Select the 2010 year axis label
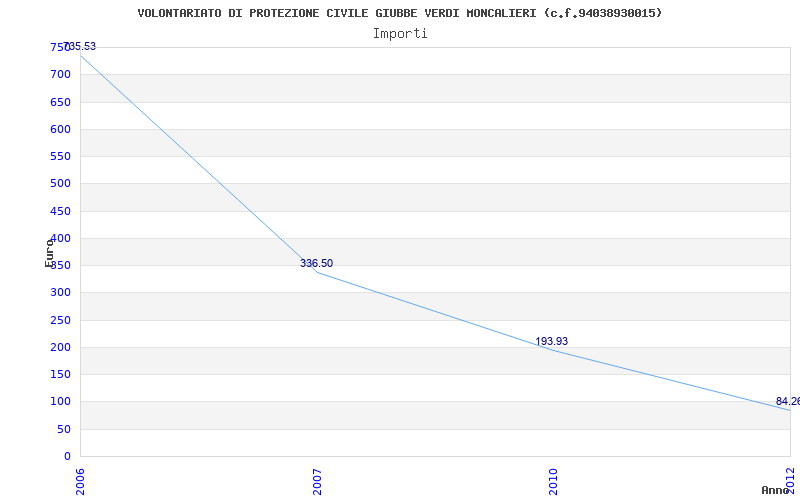This screenshot has height=500, width=800. [554, 482]
